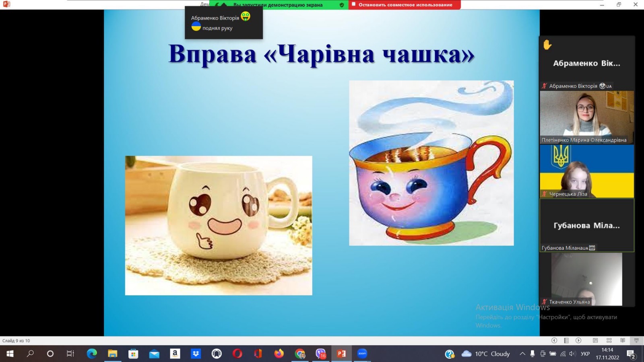Open the Get Help tray icon
Image resolution: width=644 pixels, height=362 pixels.
[x=450, y=354]
